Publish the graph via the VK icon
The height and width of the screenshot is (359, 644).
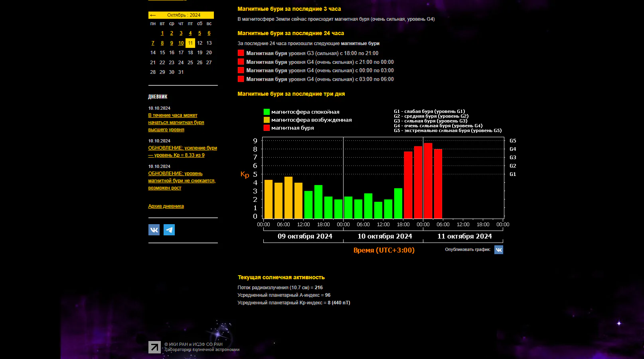pos(499,250)
